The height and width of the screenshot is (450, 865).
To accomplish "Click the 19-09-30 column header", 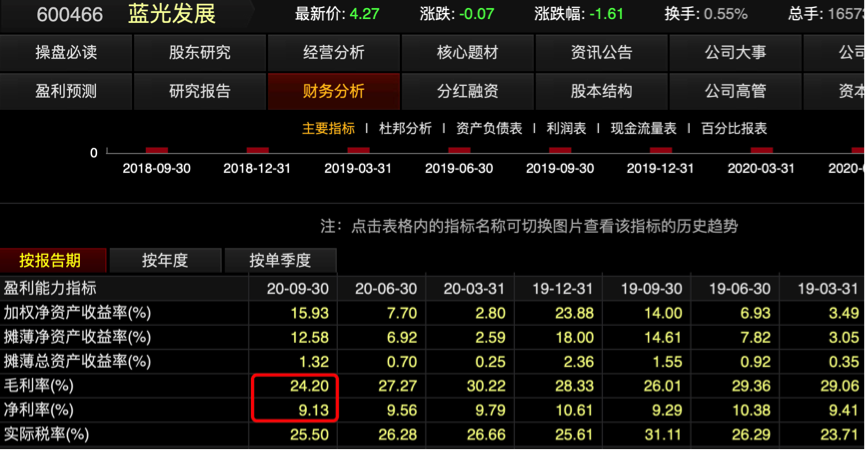I will [x=651, y=288].
